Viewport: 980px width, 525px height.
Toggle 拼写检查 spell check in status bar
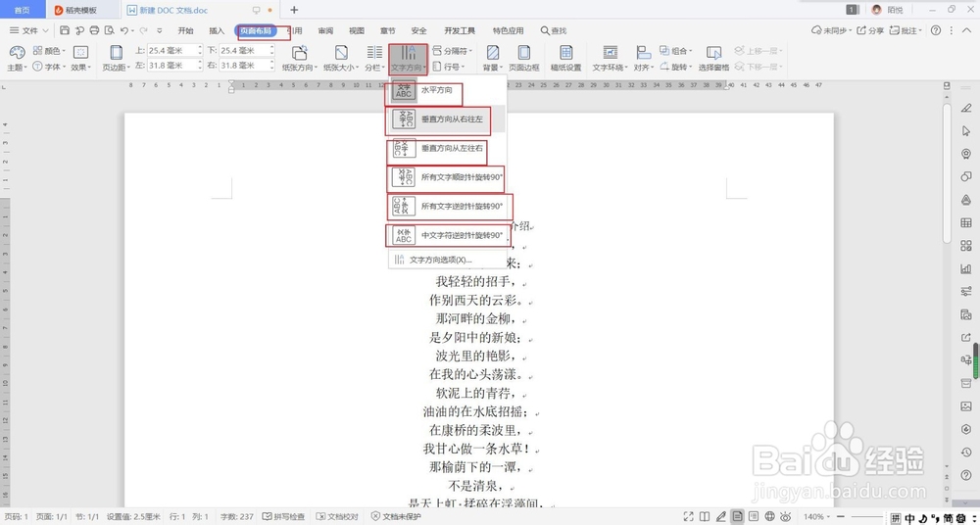tap(284, 517)
